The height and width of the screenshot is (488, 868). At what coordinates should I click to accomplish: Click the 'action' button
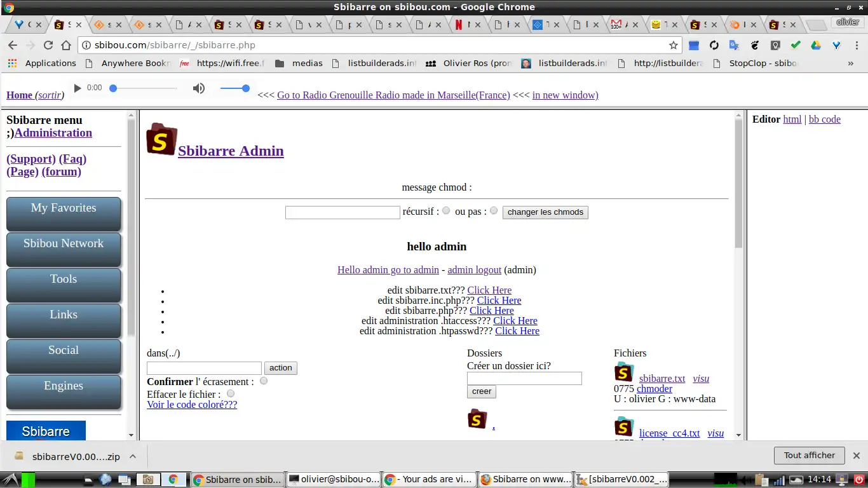tap(280, 368)
